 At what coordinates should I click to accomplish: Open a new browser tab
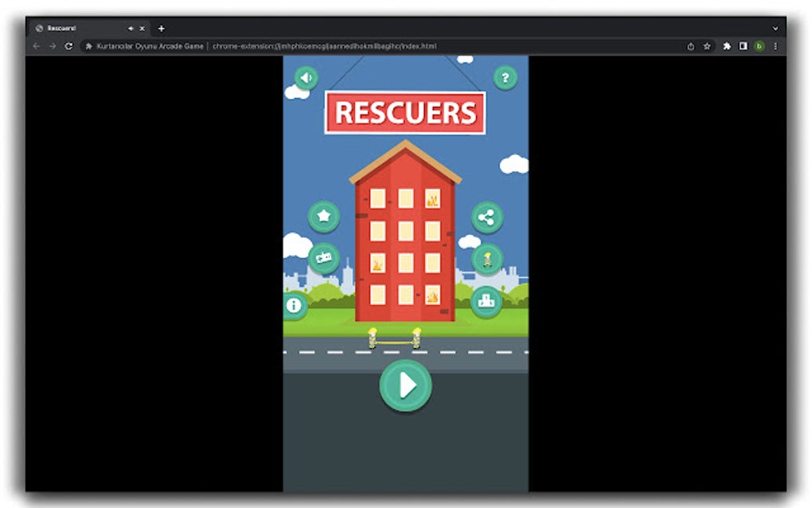pos(161,28)
